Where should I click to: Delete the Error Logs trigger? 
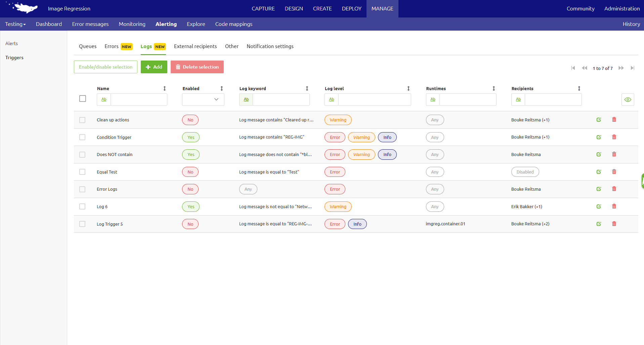[x=614, y=189]
